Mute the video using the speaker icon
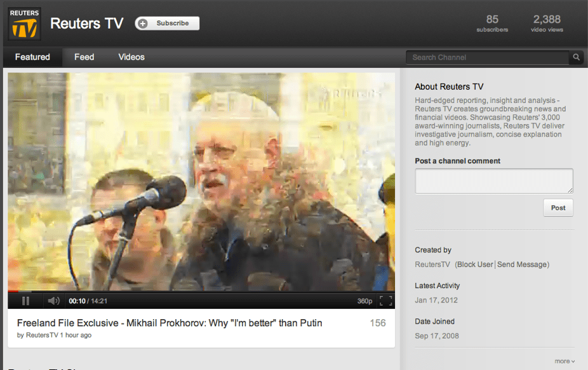 [53, 301]
